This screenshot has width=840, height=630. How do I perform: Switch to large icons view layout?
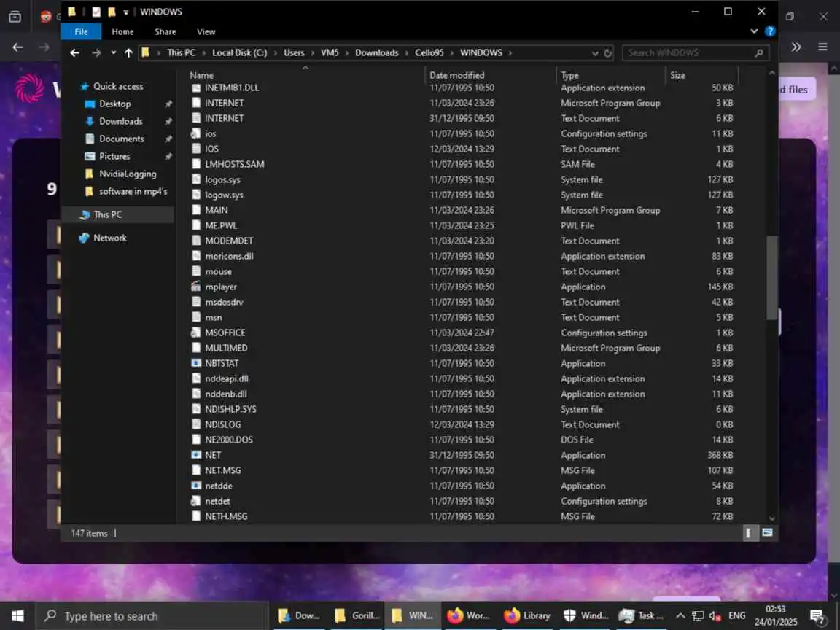pos(767,533)
